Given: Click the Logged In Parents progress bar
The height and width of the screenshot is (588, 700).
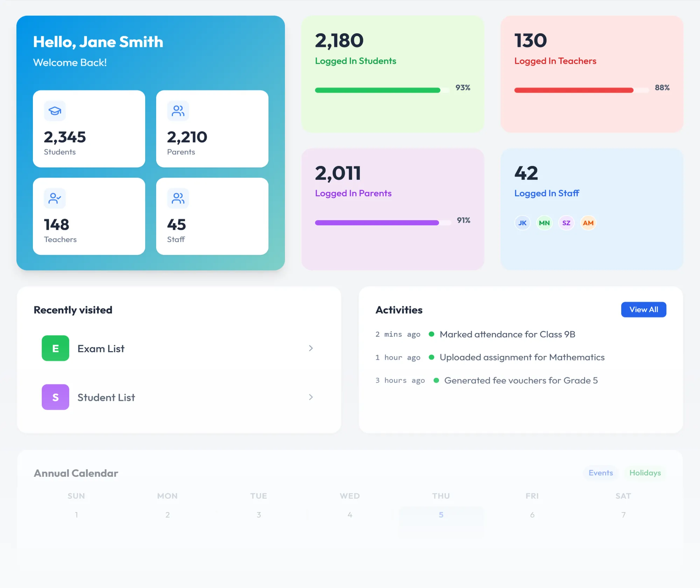Looking at the screenshot, I should (383, 223).
